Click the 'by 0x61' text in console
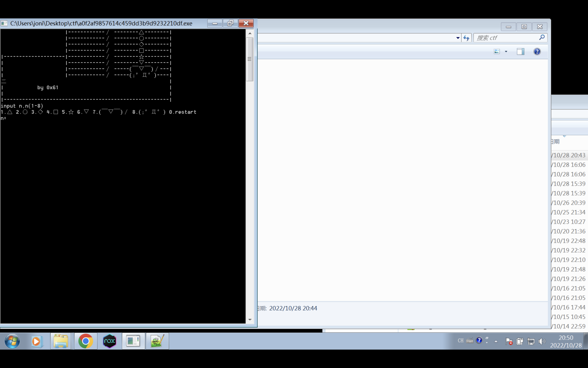The width and height of the screenshot is (588, 368). [48, 88]
